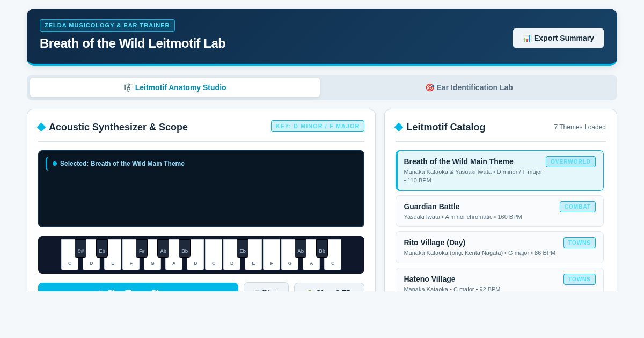Play the upper-octave Eb black key
Viewport: 644px width, 338px height.
243,248
